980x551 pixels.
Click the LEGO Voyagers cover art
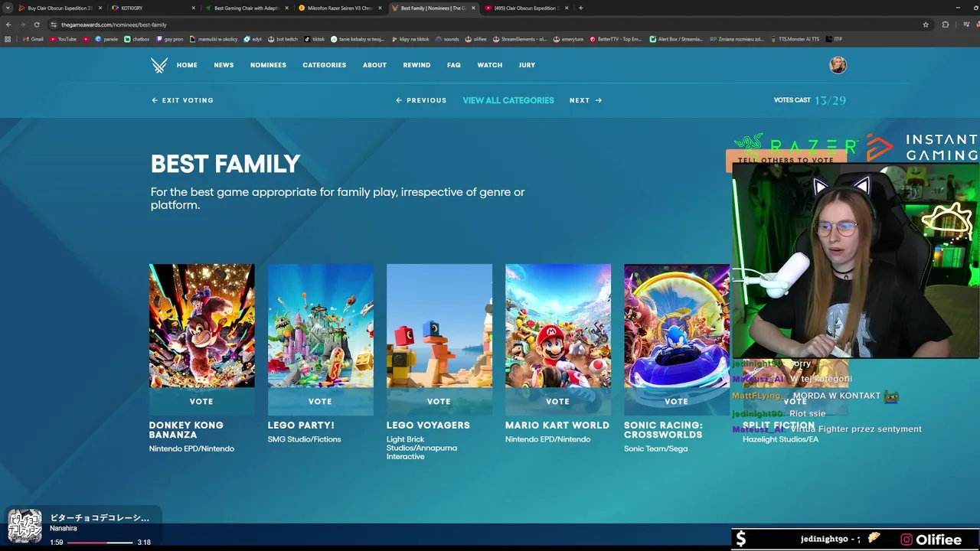tap(439, 326)
